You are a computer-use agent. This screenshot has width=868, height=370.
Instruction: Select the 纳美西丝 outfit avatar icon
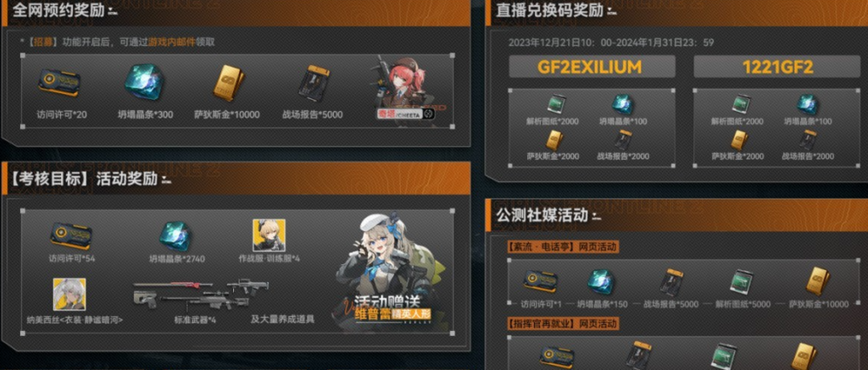(70, 295)
